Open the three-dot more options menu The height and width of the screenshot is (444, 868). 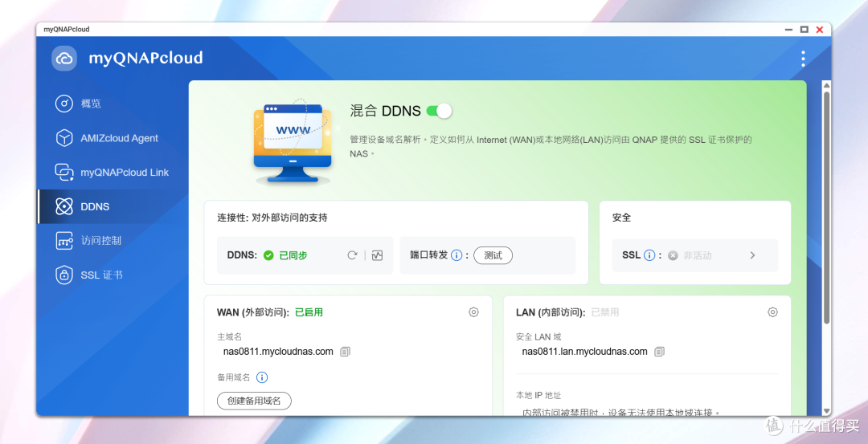[803, 59]
